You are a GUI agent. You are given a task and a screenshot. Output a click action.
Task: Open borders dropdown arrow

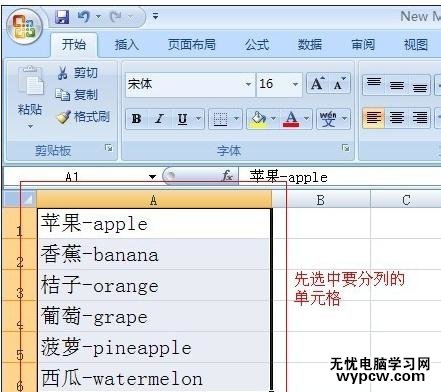click(x=236, y=119)
